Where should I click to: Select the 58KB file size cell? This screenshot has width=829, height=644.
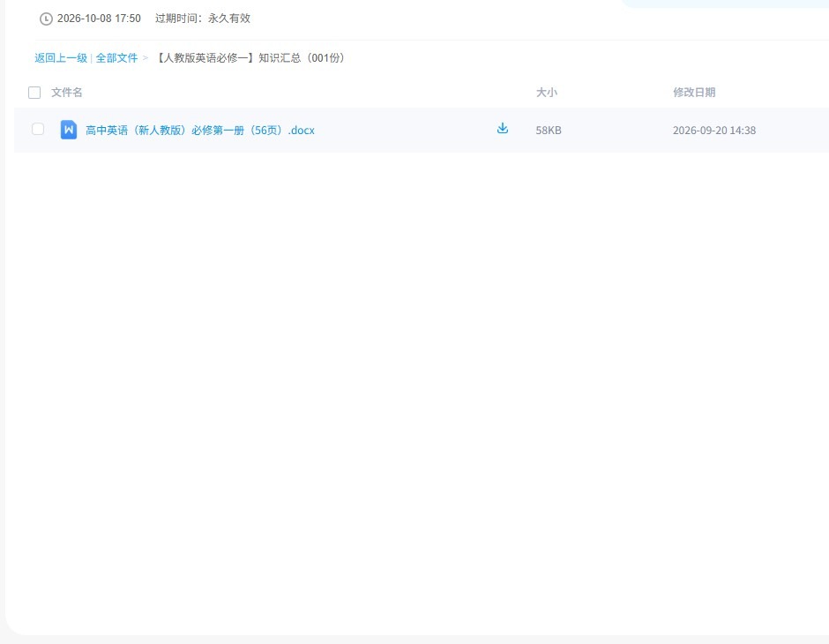(x=549, y=131)
